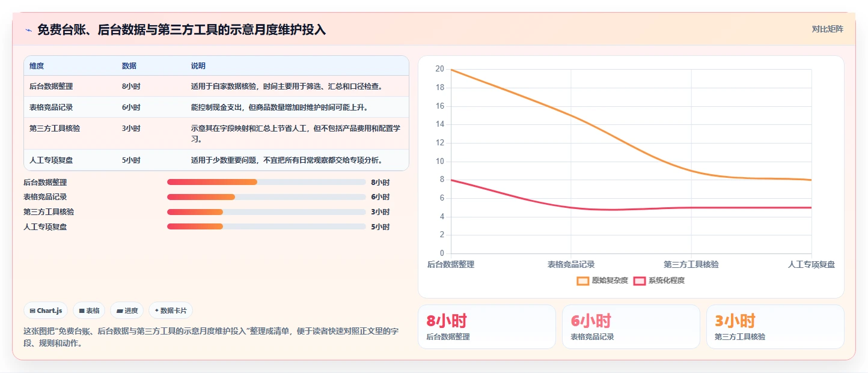Click the y-axis value 20 on the chart
Image resolution: width=868 pixels, height=373 pixels.
point(439,69)
